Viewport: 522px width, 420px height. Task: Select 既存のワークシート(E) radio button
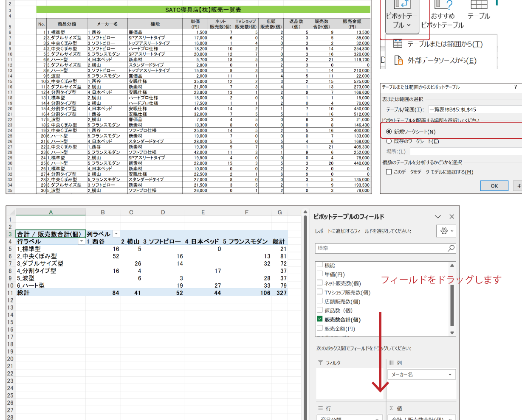[389, 141]
